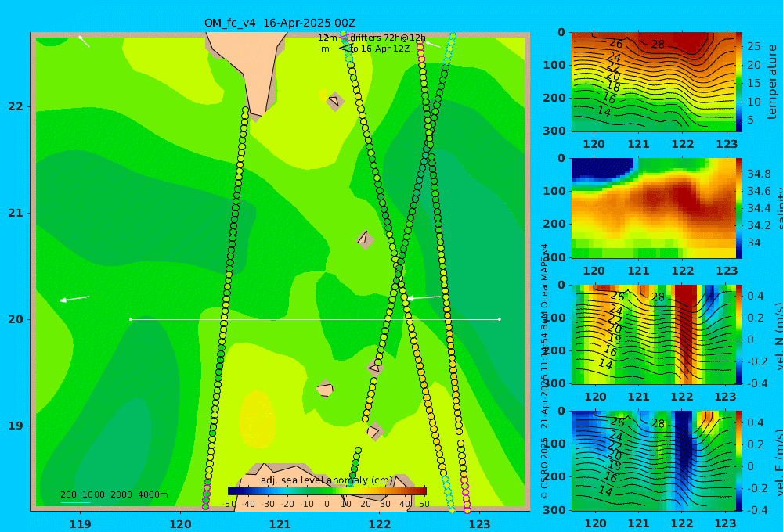Click the right endpoint of the white transect line

pyautogui.click(x=500, y=319)
